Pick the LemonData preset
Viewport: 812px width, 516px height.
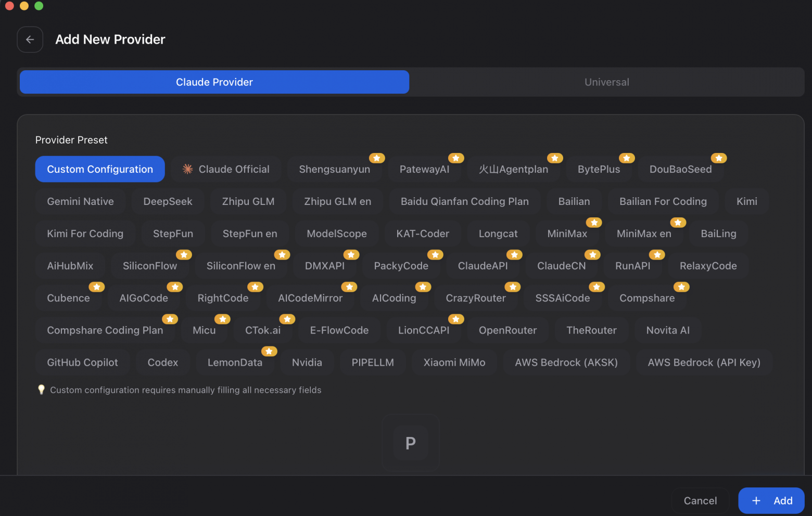click(x=235, y=363)
